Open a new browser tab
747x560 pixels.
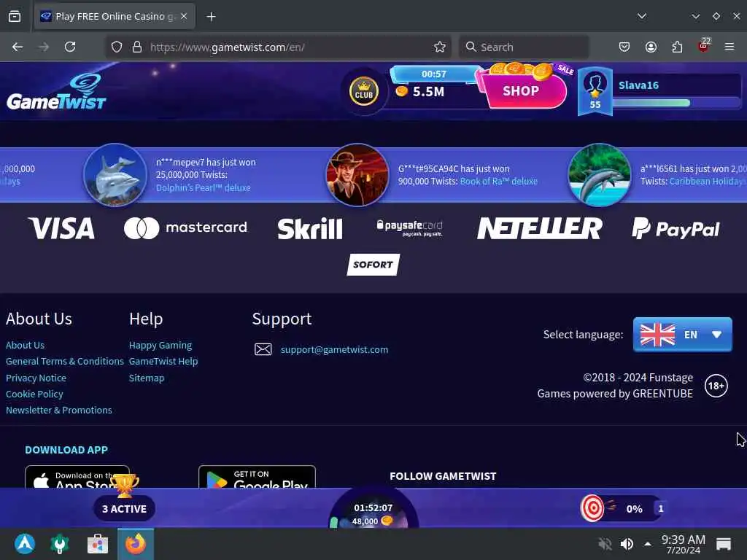click(211, 17)
